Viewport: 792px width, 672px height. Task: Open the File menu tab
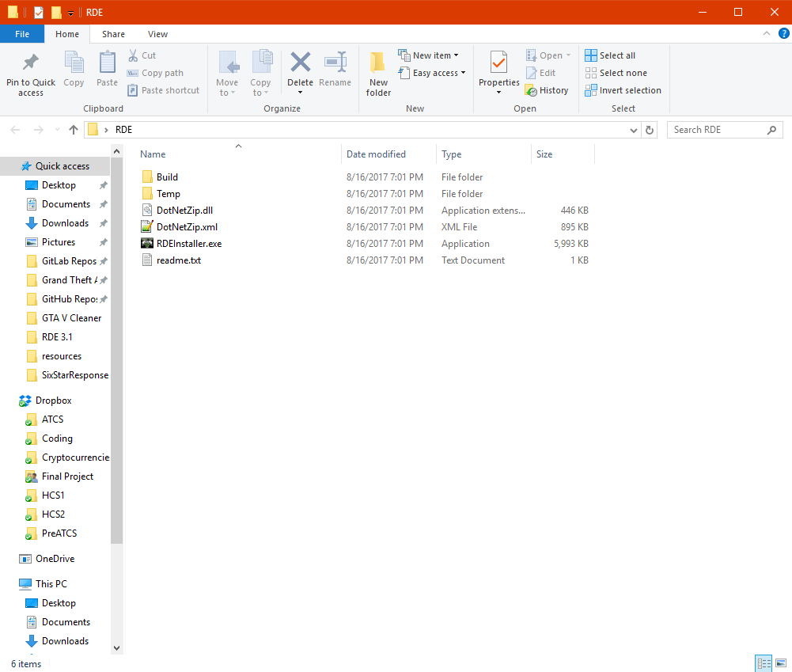click(22, 34)
